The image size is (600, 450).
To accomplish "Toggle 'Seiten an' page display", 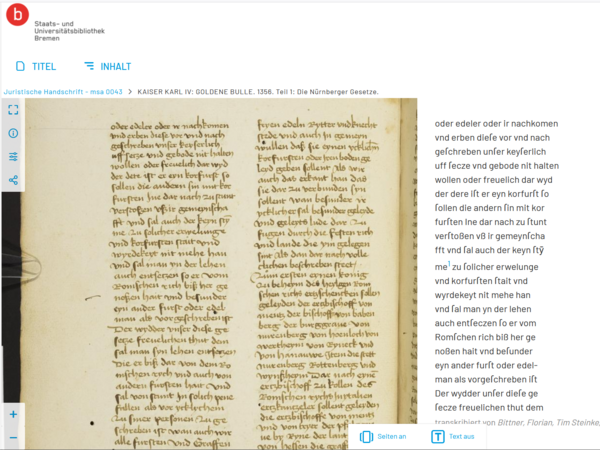I will click(383, 437).
